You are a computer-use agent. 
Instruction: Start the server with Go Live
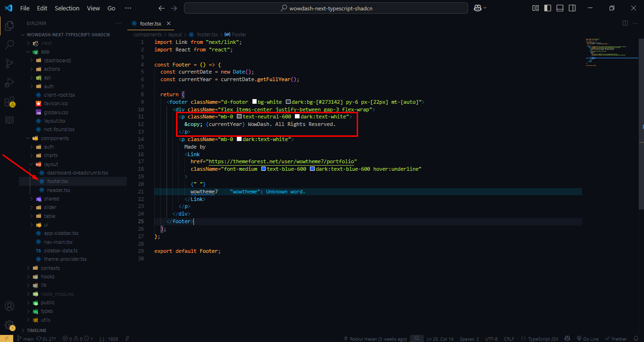click(587, 338)
